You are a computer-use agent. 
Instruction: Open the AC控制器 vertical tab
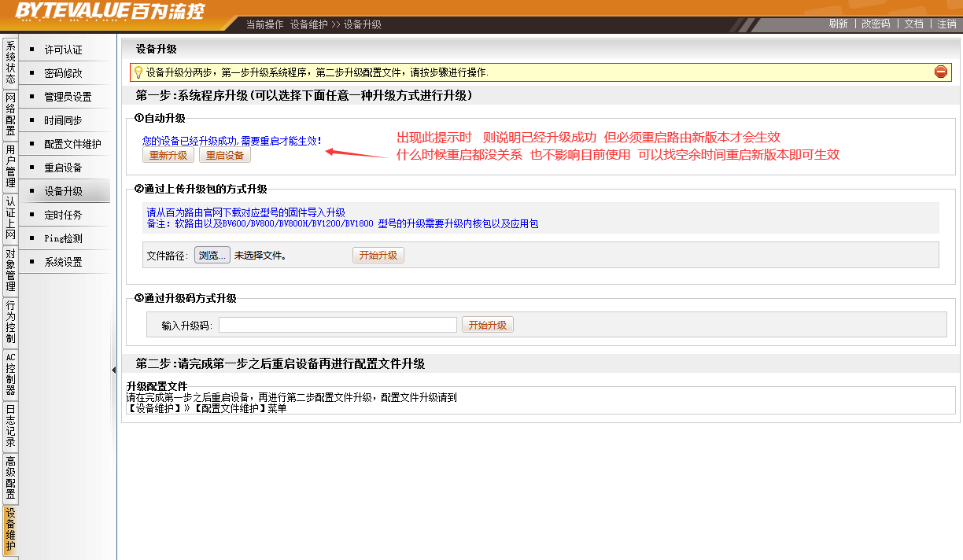(10, 374)
